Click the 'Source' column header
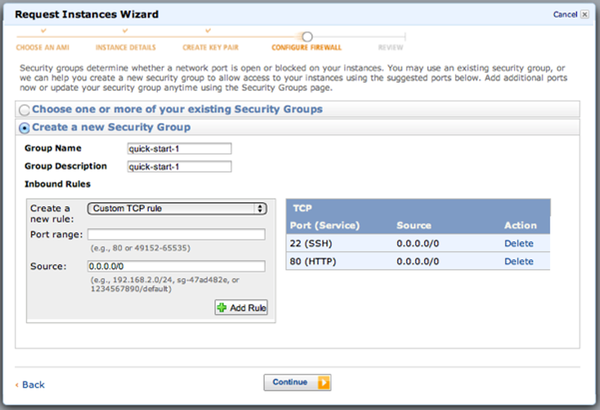Viewport: 600px width, 410px height. click(414, 225)
